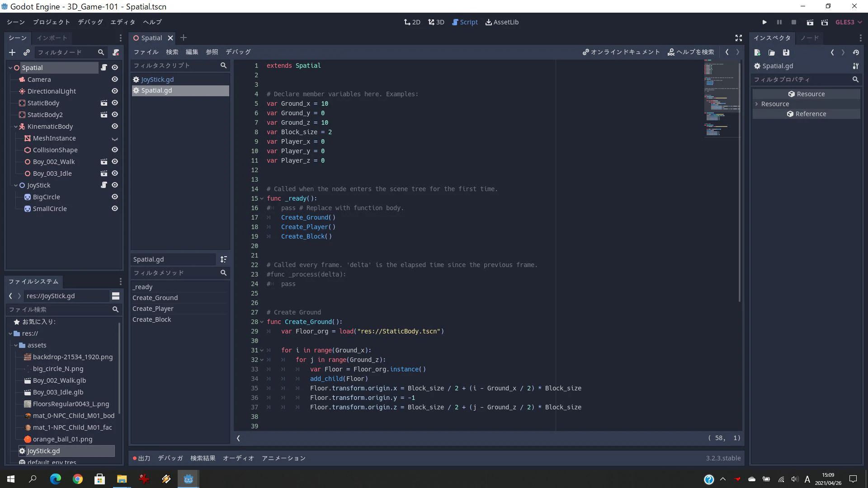Click the instance scene link icon
Viewport: 868px width, 488px height.
(x=27, y=52)
